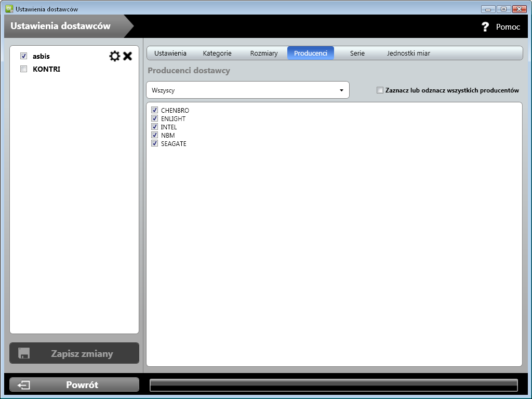Switch to the Serie tab
Viewport: 532px width, 399px height.
tap(357, 54)
